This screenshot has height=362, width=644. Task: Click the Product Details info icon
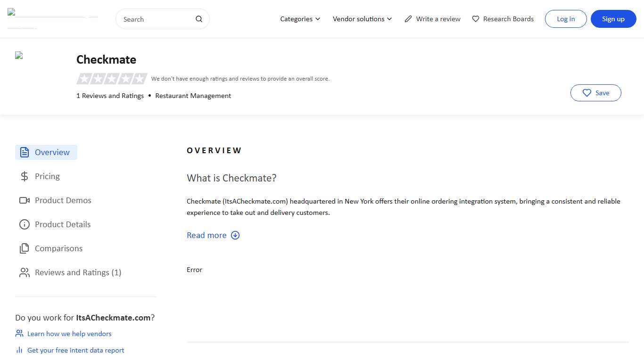(x=25, y=224)
